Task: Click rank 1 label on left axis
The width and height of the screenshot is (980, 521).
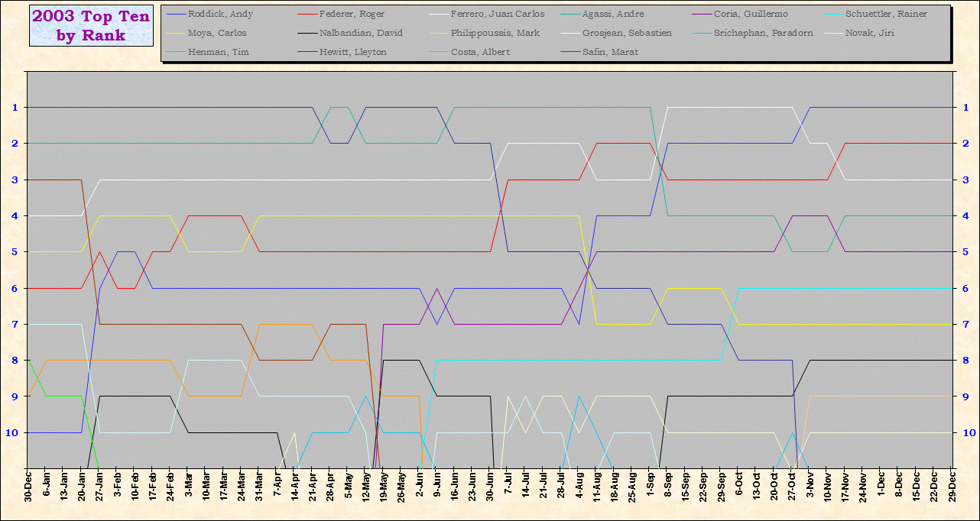Action: pyautogui.click(x=15, y=108)
